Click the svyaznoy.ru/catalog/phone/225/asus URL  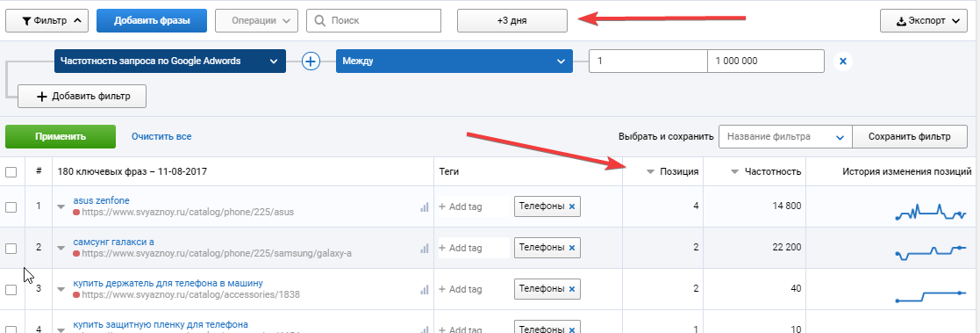point(188,213)
